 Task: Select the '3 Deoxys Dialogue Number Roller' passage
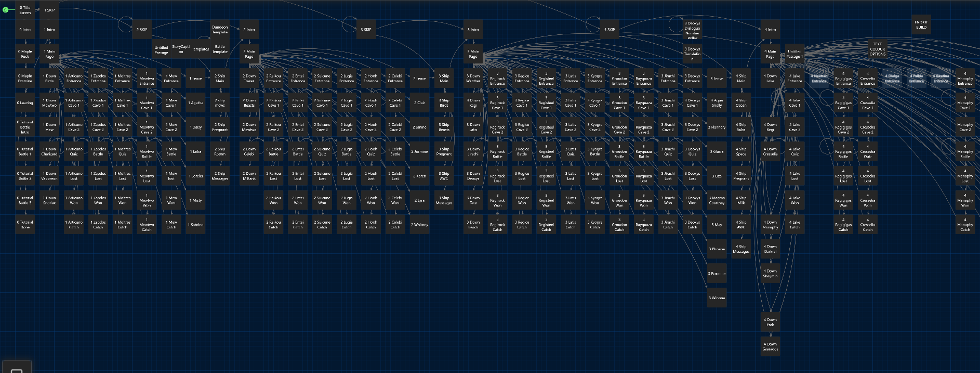[693, 30]
